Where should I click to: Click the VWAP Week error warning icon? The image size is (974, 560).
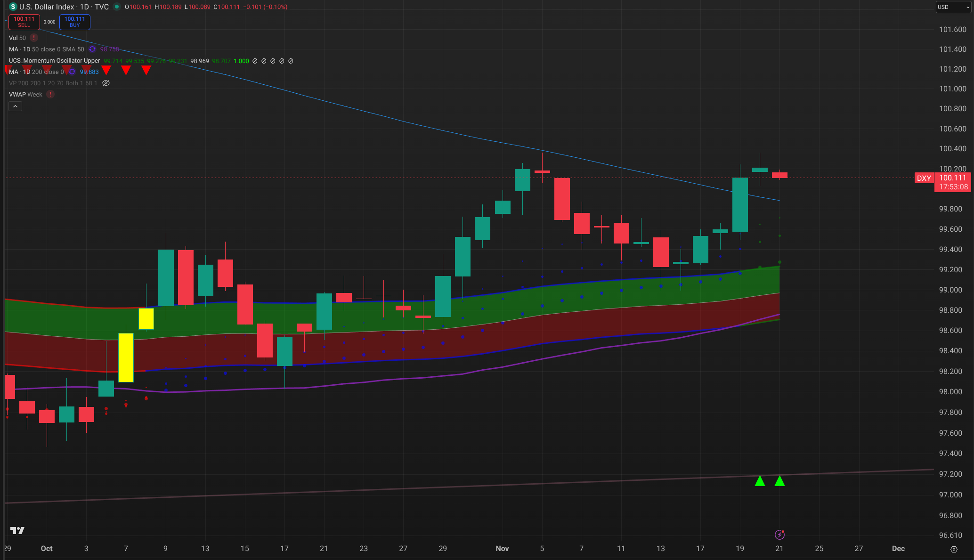point(50,94)
